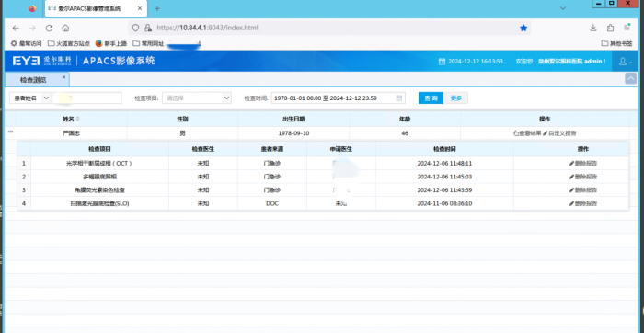
Task: Close the 检查浏览 tab
Action: point(64,76)
